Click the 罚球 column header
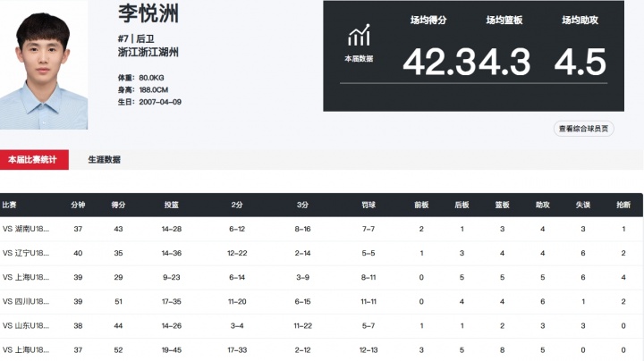Viewport: 644px width, 361px height. pyautogui.click(x=369, y=206)
